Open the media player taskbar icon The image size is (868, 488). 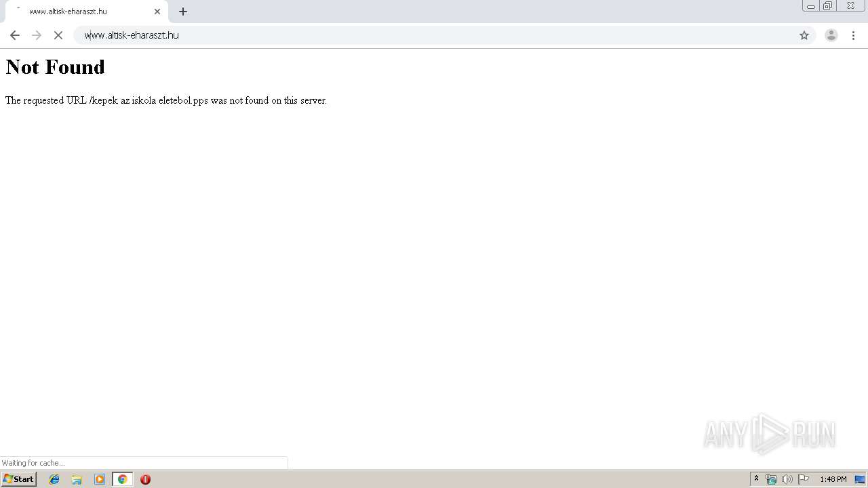pos(100,479)
